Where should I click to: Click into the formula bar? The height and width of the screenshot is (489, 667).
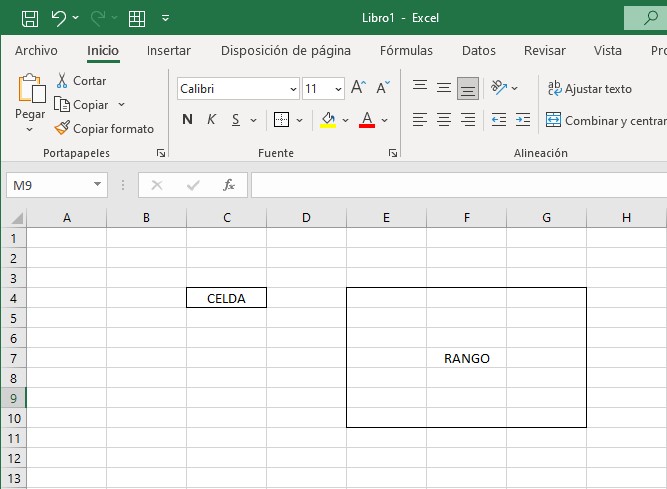coord(459,185)
